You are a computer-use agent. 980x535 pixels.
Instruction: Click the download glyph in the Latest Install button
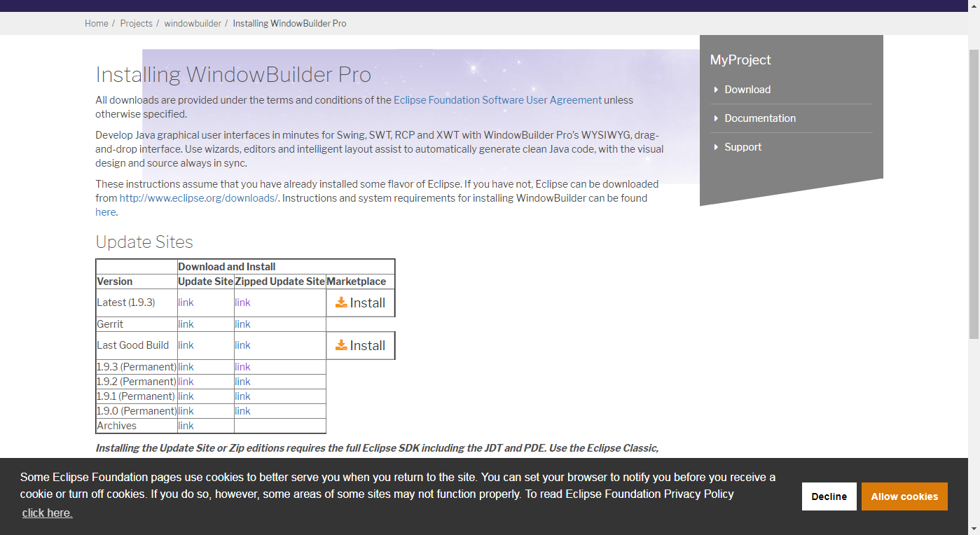(341, 302)
